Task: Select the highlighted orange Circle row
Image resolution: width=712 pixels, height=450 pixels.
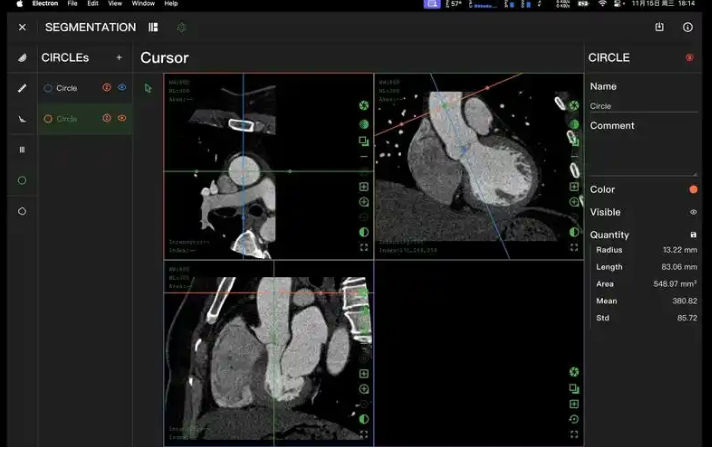Action: click(x=85, y=119)
